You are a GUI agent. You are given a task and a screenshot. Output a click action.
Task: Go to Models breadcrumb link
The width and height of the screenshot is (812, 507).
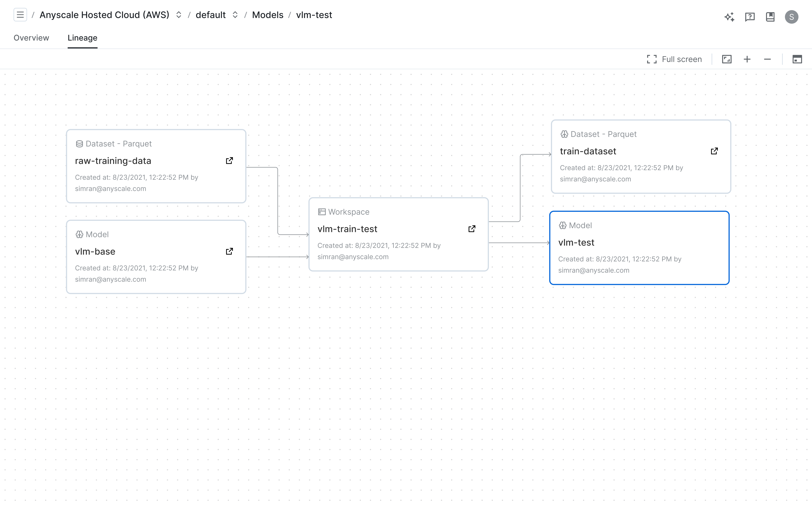tap(267, 15)
